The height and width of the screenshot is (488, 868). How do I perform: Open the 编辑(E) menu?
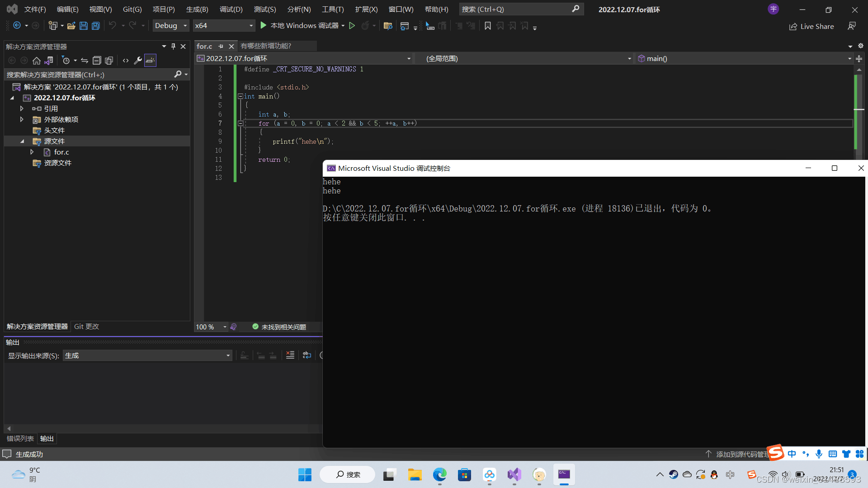[68, 9]
